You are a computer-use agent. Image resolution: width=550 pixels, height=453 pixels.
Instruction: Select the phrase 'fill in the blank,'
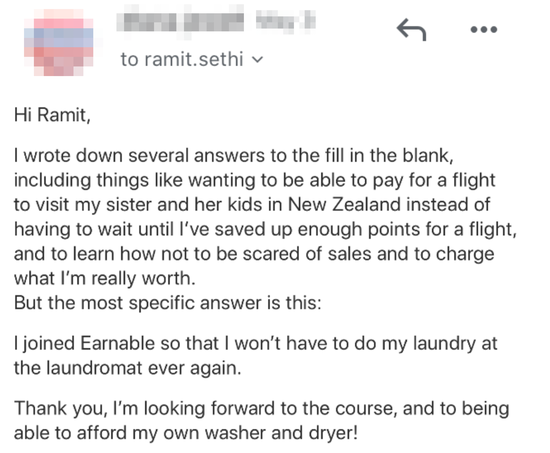[x=383, y=155]
